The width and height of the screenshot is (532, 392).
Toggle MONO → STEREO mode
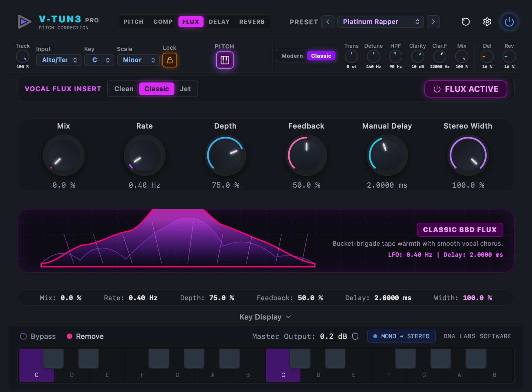tap(401, 336)
